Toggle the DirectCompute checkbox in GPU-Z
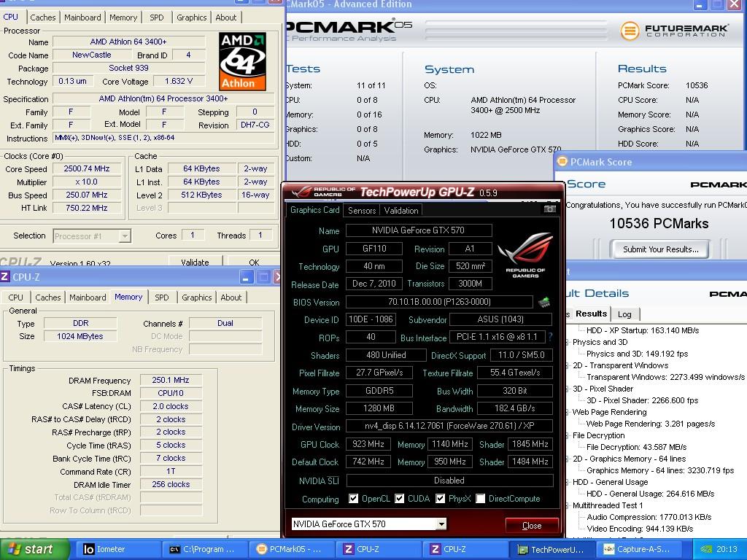The height and width of the screenshot is (560, 747). [x=481, y=499]
